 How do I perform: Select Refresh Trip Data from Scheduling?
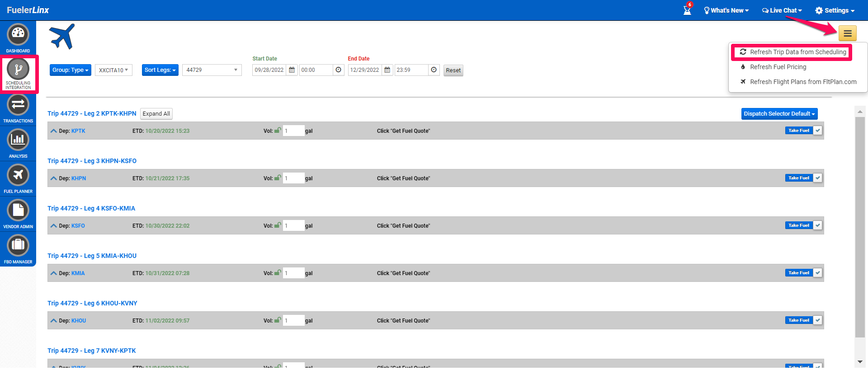pyautogui.click(x=793, y=52)
